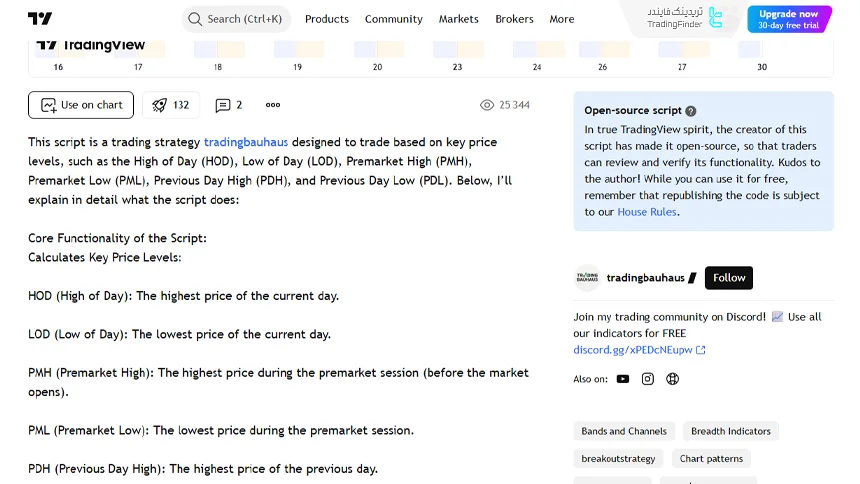The width and height of the screenshot is (860, 484).
Task: Open the Products menu
Action: (327, 19)
